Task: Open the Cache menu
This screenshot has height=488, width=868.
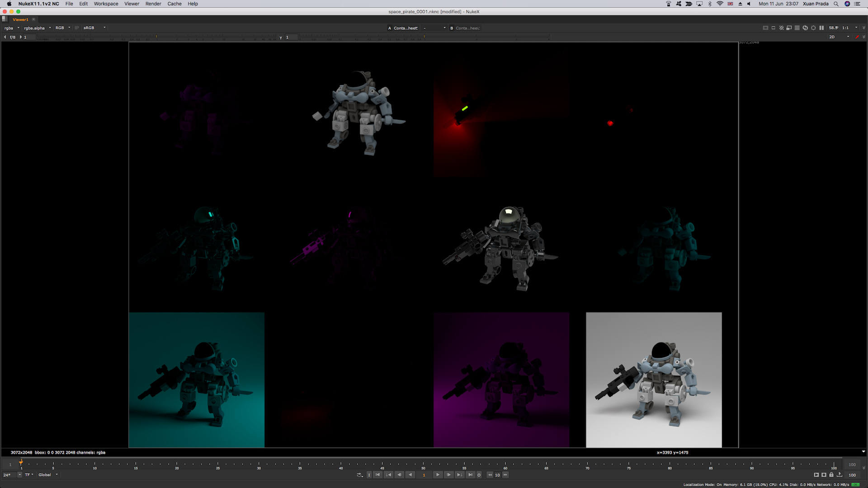Action: (x=175, y=4)
